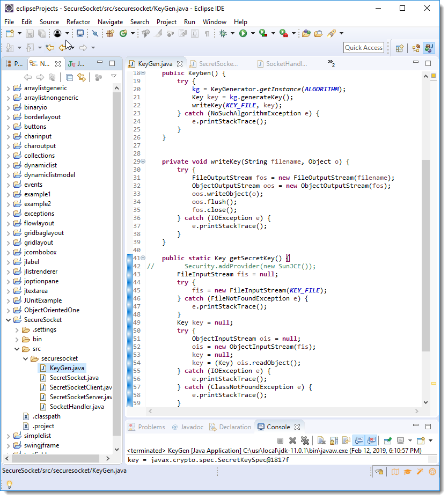This screenshot has width=448, height=499.
Task: Click Remove All Terminated Launches icon
Action: coord(305,441)
